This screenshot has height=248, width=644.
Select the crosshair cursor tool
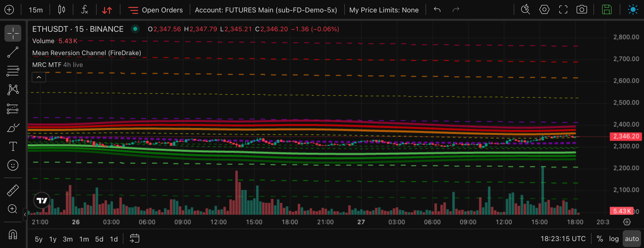tap(13, 33)
